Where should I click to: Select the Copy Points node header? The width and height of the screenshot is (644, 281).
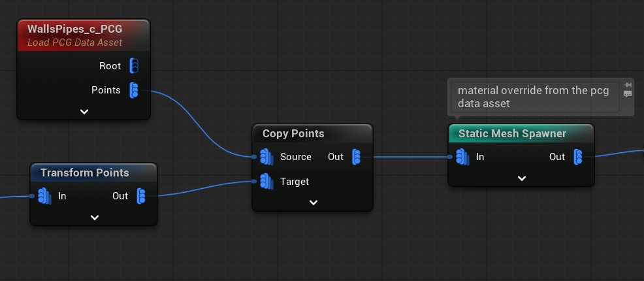coord(293,133)
